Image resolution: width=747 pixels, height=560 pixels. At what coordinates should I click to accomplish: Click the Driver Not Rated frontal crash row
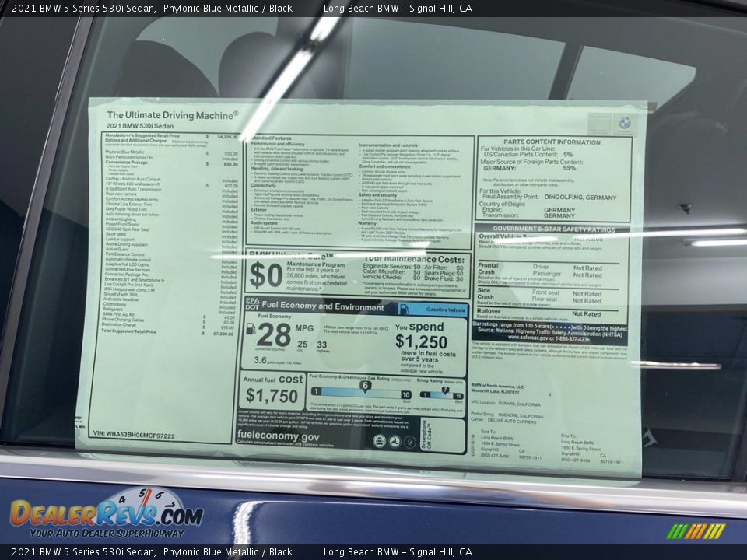pos(567,267)
